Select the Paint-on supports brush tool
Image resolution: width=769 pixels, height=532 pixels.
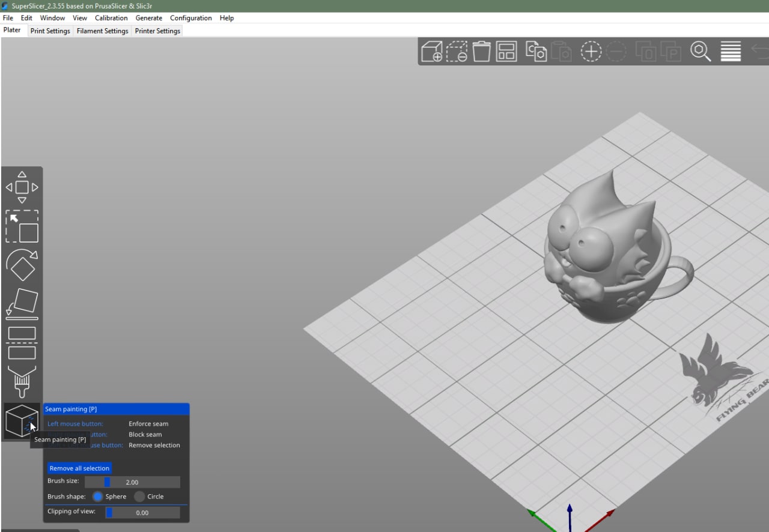[22, 382]
